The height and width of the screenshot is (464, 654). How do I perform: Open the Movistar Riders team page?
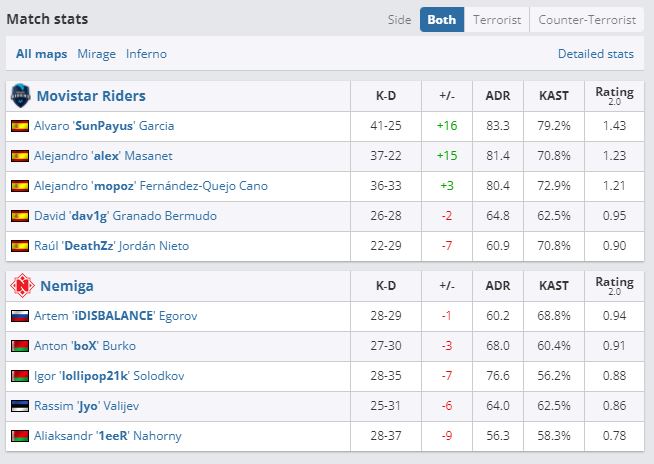tap(91, 96)
